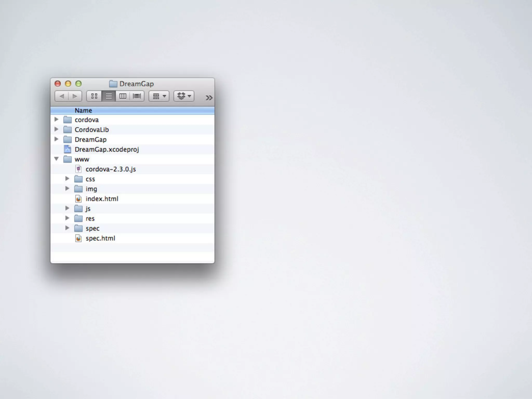Expand the cordova folder
532x399 pixels.
point(56,119)
